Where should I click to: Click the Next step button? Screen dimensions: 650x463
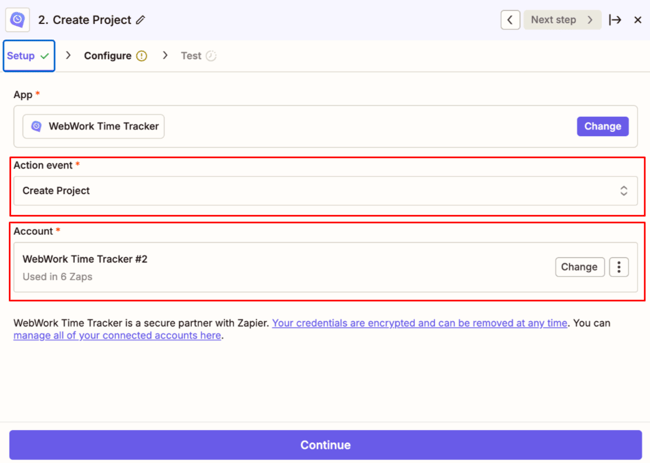tap(562, 19)
